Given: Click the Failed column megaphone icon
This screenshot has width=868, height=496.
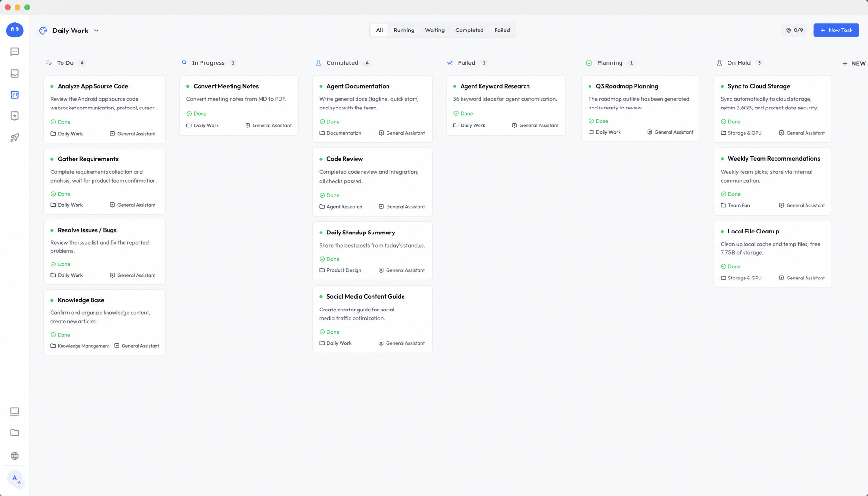Looking at the screenshot, I should tap(450, 63).
